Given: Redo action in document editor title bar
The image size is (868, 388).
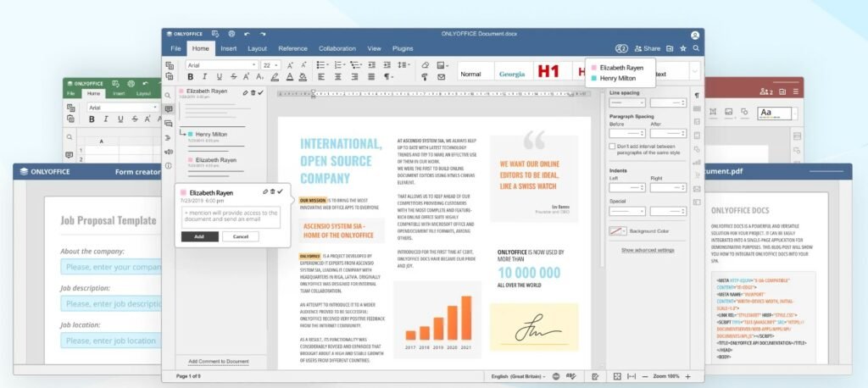Looking at the screenshot, I should point(263,35).
